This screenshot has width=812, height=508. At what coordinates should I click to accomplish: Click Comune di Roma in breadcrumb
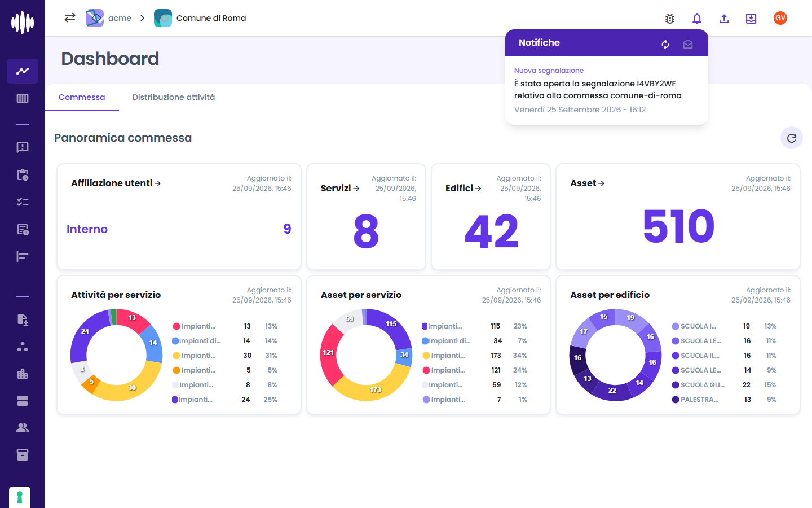point(200,18)
